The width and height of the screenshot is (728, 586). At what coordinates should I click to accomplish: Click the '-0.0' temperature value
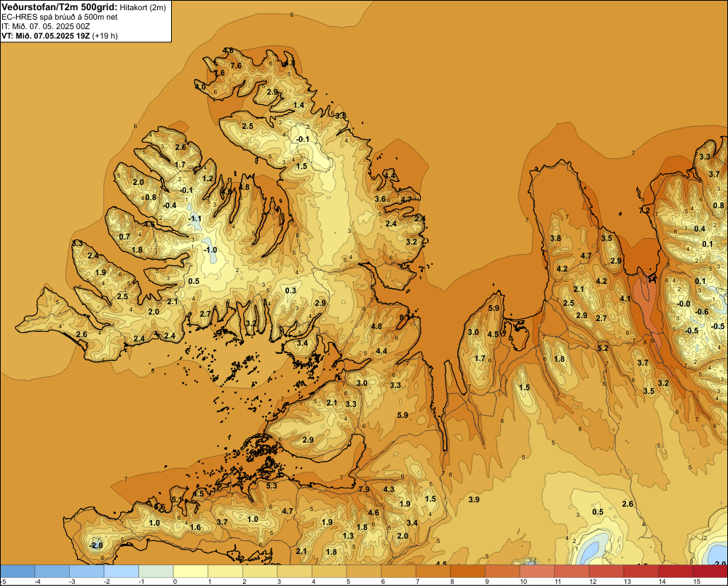pyautogui.click(x=684, y=304)
